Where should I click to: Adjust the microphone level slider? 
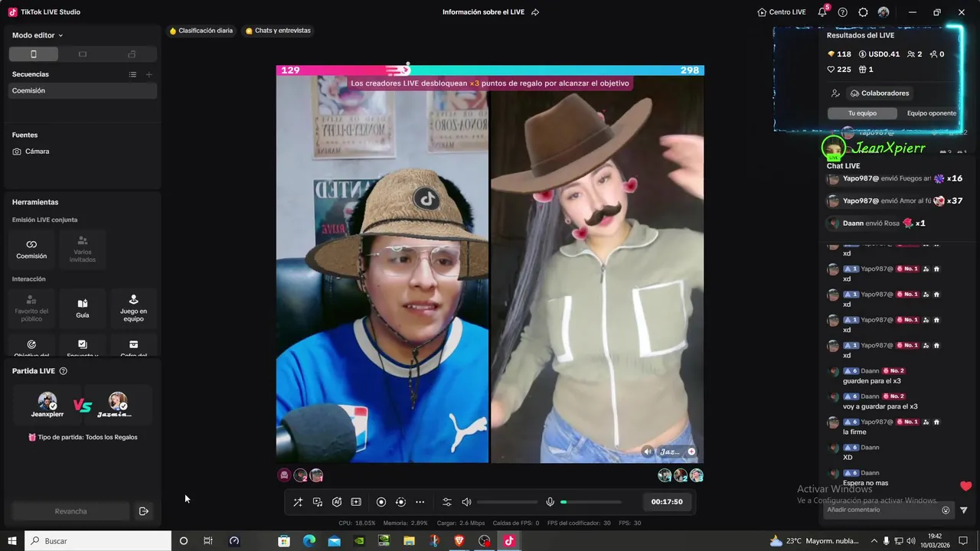(x=590, y=502)
